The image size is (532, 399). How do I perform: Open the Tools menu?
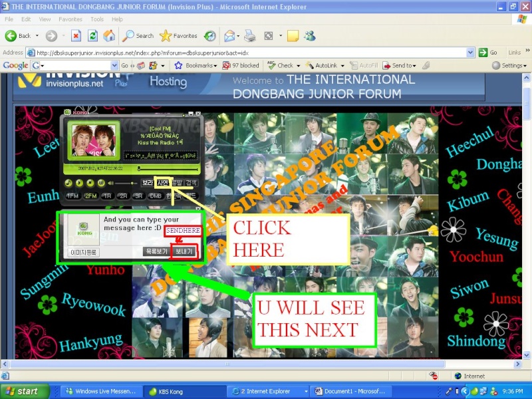(97, 19)
